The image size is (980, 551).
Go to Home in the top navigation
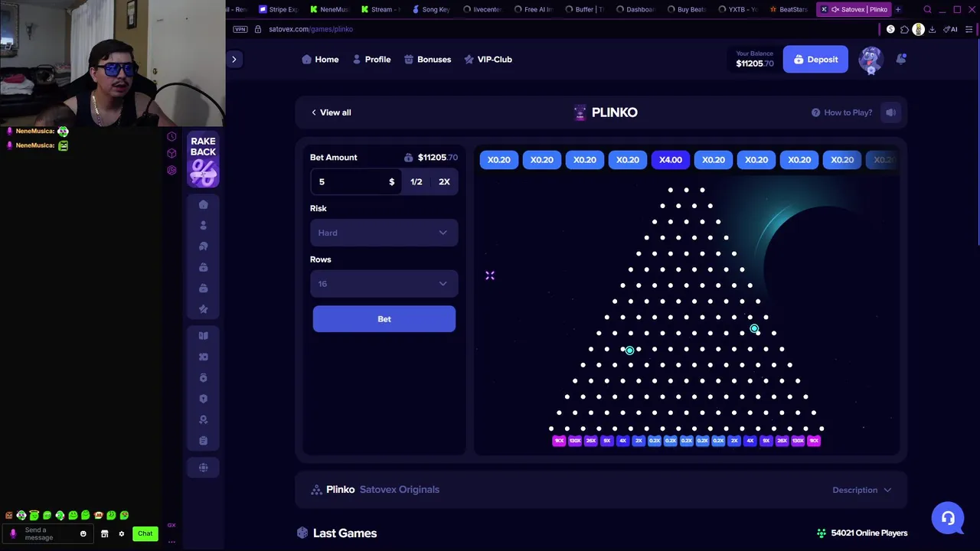click(320, 59)
